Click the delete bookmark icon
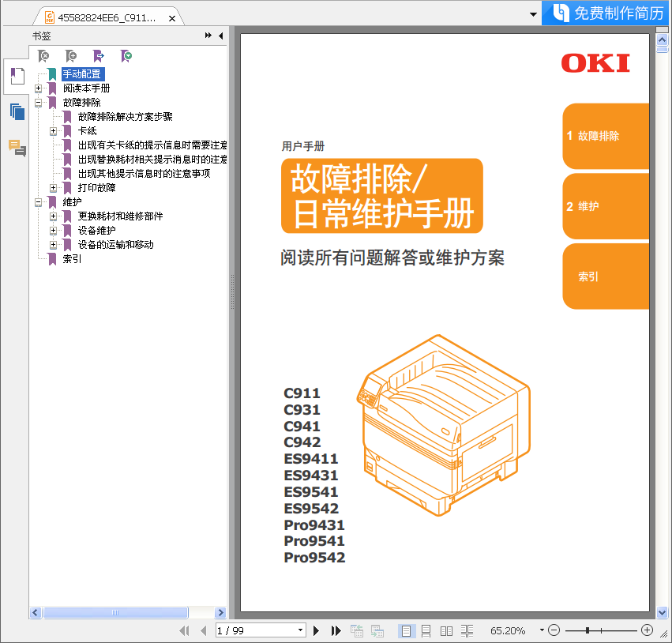The height and width of the screenshot is (643, 672). [43, 56]
